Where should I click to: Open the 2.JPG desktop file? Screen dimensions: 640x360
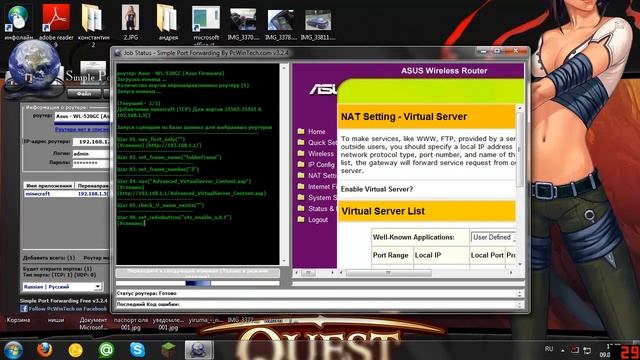(x=131, y=22)
